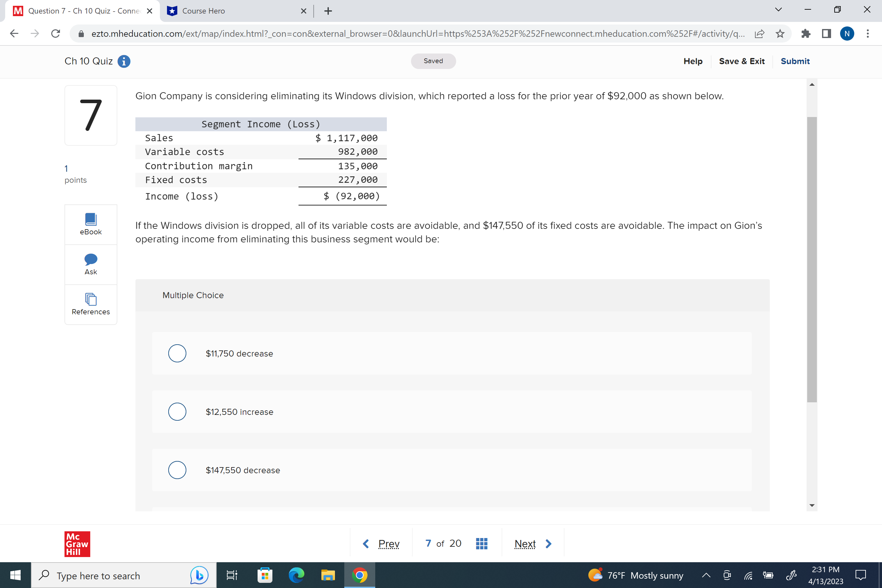Viewport: 882px width, 588px height.
Task: Show hidden system tray icons chevron
Action: [706, 575]
